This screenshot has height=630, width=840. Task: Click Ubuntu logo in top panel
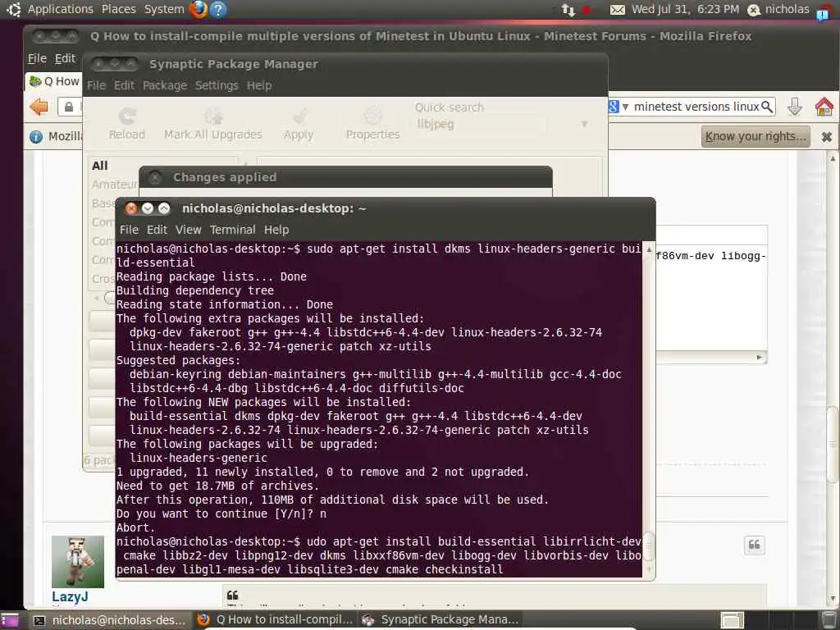(13, 9)
